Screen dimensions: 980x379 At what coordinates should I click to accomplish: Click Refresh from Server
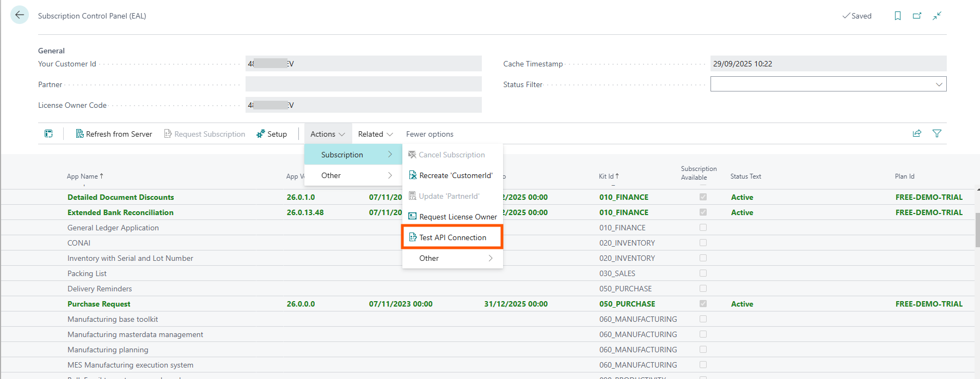click(x=114, y=134)
